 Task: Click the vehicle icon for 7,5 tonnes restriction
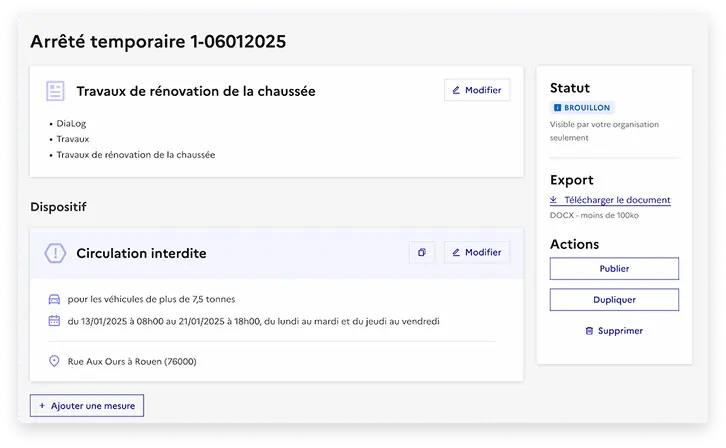[54, 299]
